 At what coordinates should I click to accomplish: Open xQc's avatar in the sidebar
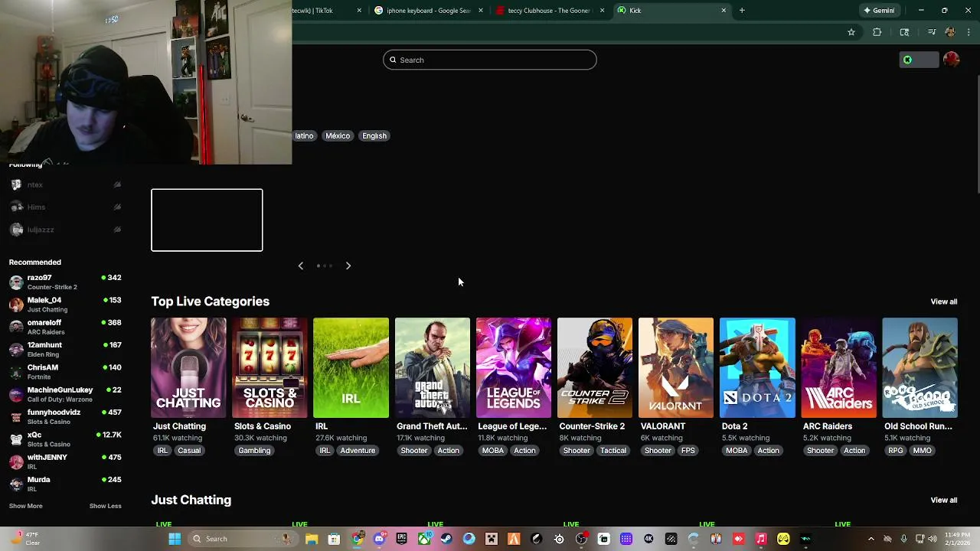tap(16, 439)
